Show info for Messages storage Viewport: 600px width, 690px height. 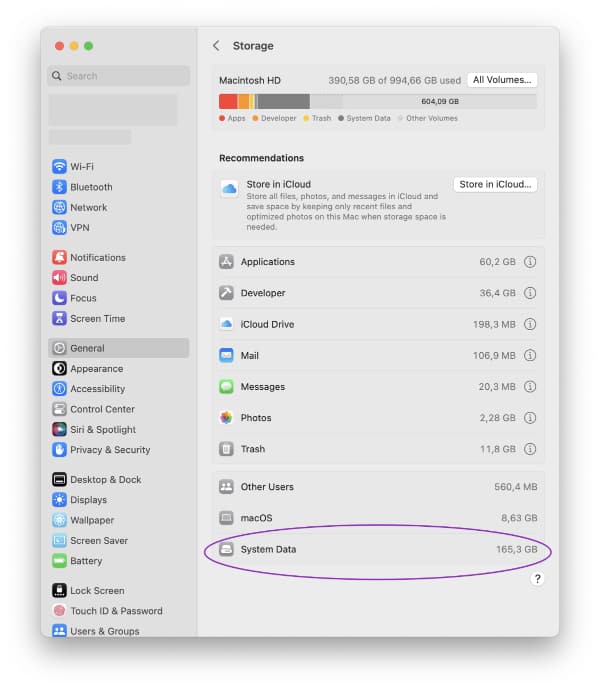[530, 387]
